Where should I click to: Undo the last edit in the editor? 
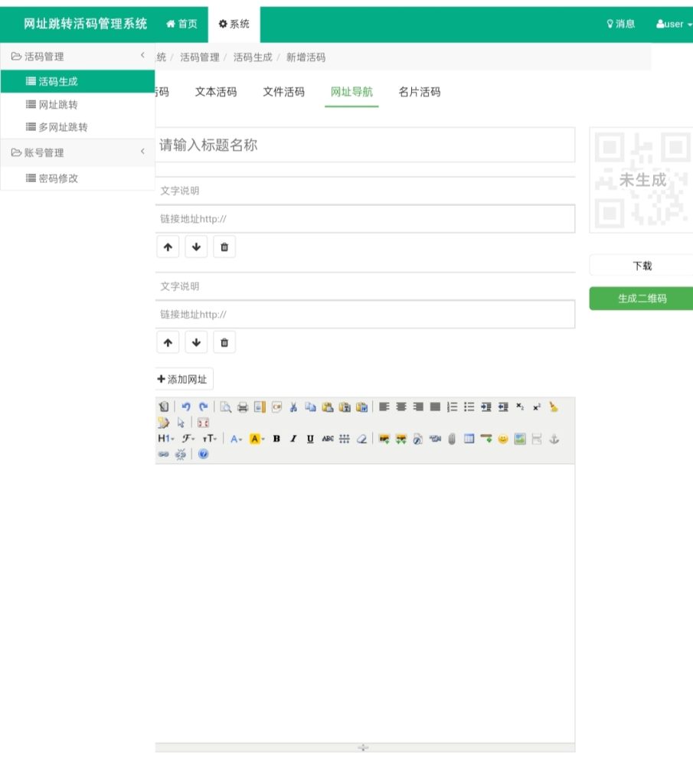(x=186, y=407)
